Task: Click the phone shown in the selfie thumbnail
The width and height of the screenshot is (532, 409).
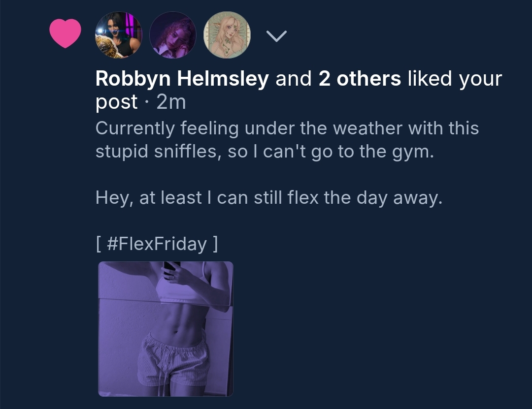Action: pos(171,268)
